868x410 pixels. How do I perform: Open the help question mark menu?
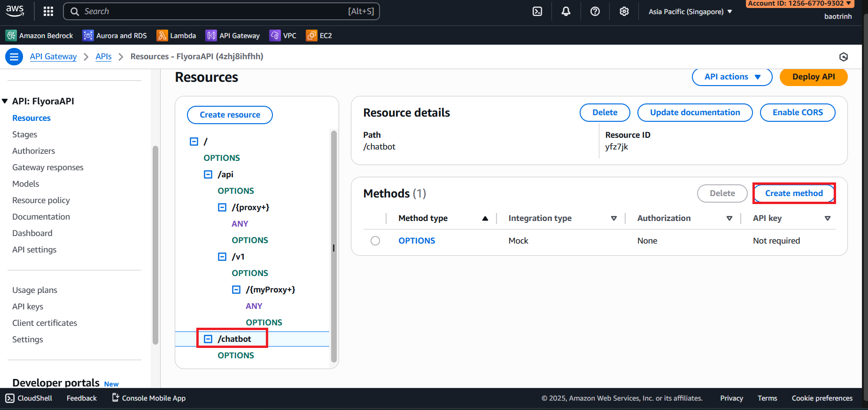point(595,11)
